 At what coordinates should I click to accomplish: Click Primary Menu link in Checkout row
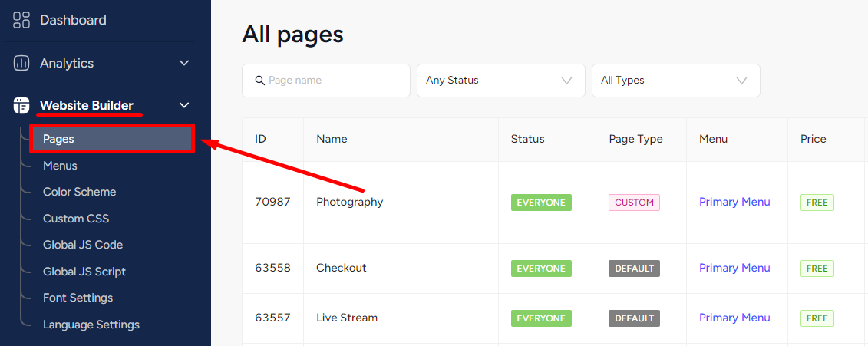coord(734,268)
